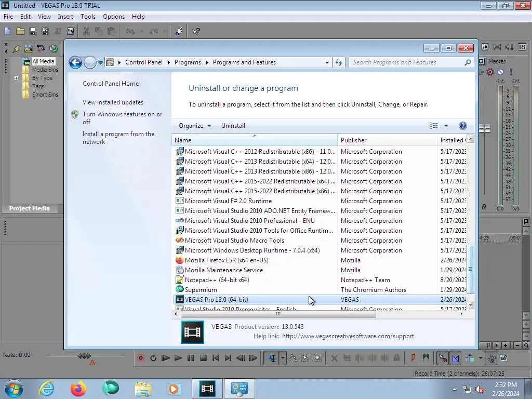
Task: Click Save As icon in VEGAS toolbar
Action: coord(45,31)
